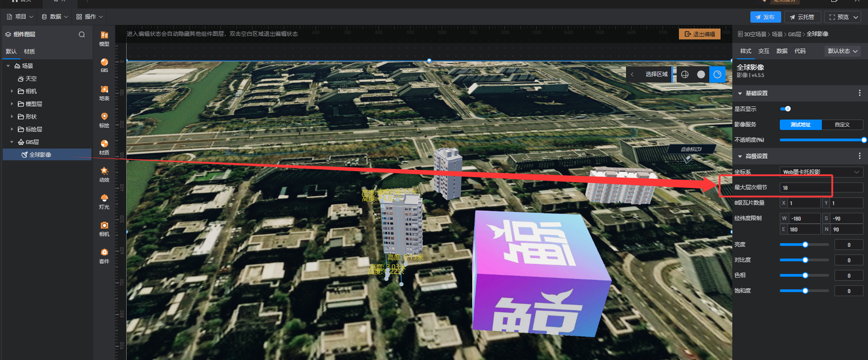Adjust the 不透明度 slider
The image size is (868, 360).
coord(822,140)
